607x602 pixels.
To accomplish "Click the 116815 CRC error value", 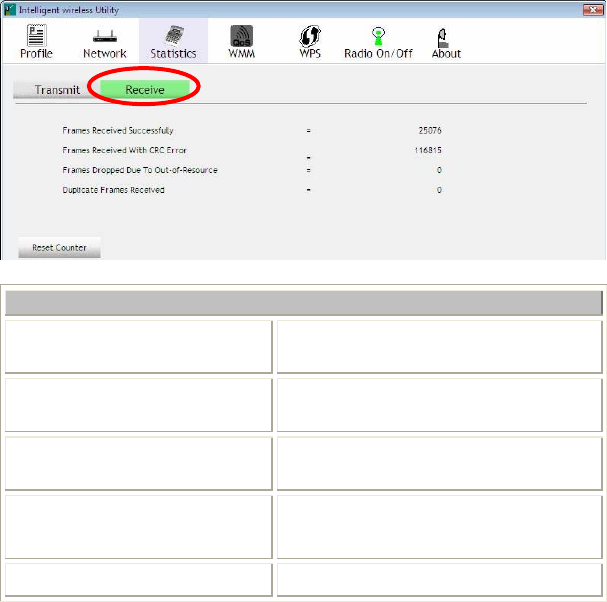I will pos(428,150).
